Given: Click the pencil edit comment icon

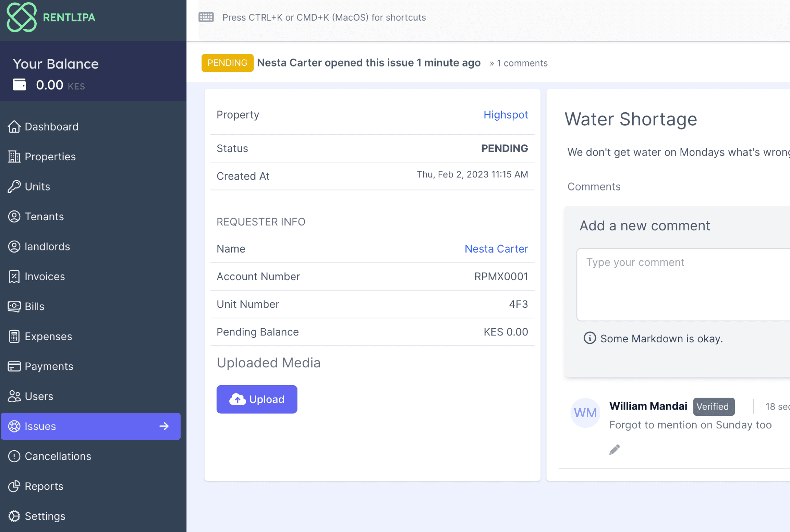Looking at the screenshot, I should coord(614,450).
